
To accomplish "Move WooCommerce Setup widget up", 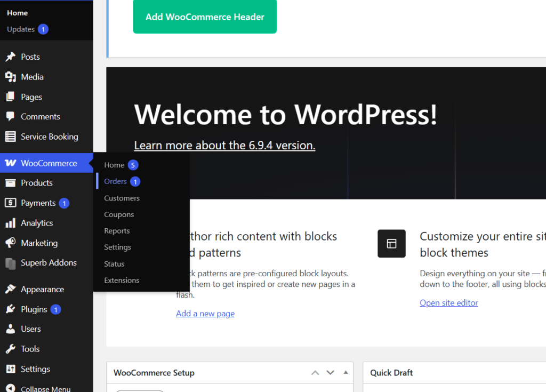I will (315, 373).
